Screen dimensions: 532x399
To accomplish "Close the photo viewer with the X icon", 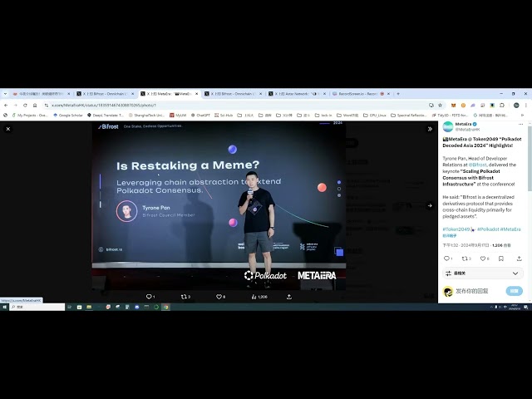I will tap(8, 129).
